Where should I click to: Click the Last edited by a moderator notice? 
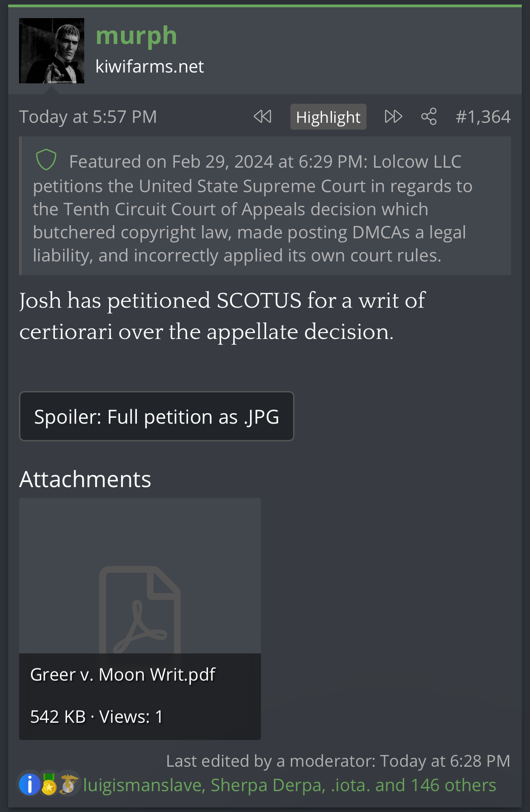(338, 761)
